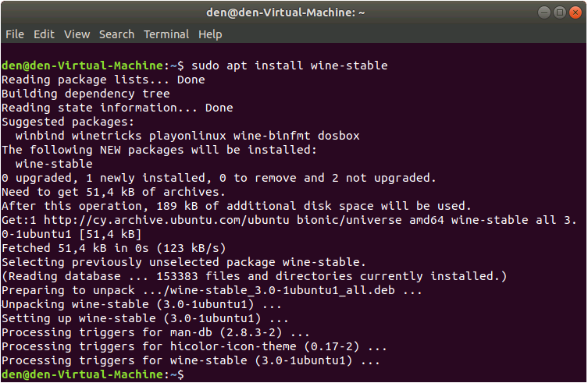Open the Edit menu
The width and height of the screenshot is (588, 383).
44,34
